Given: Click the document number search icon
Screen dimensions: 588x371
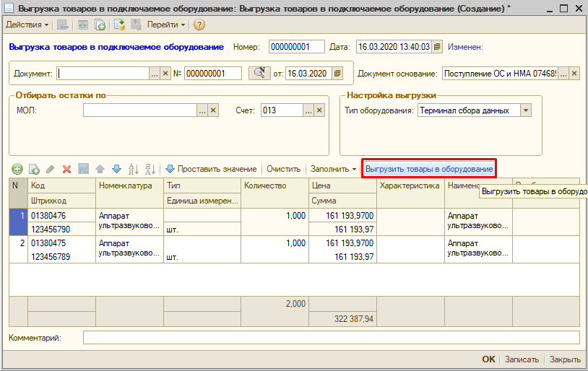Looking at the screenshot, I should [258, 73].
